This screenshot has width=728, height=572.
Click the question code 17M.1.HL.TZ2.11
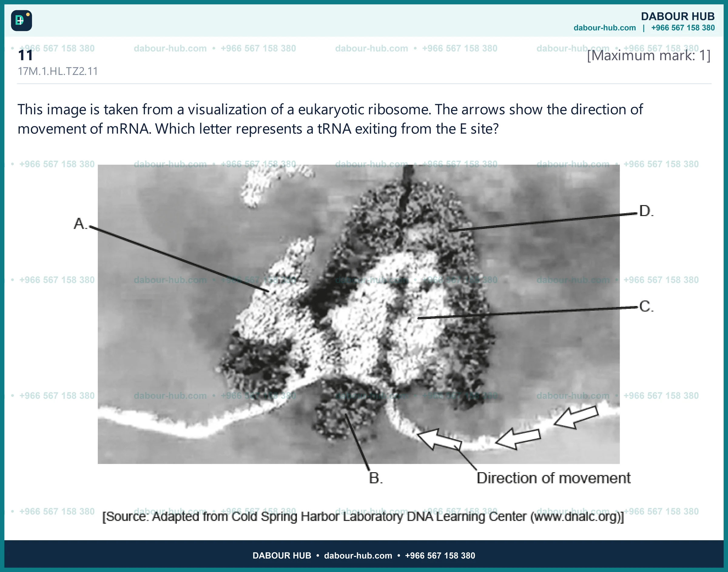(x=58, y=71)
